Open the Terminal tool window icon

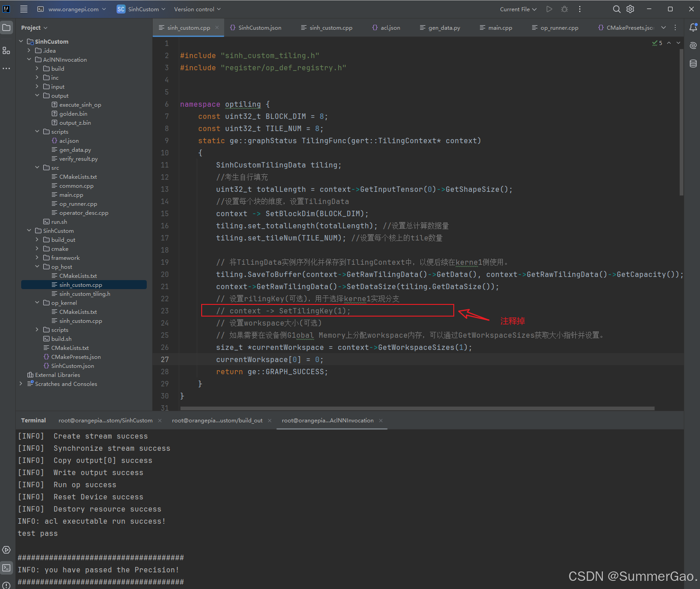pos(6,568)
